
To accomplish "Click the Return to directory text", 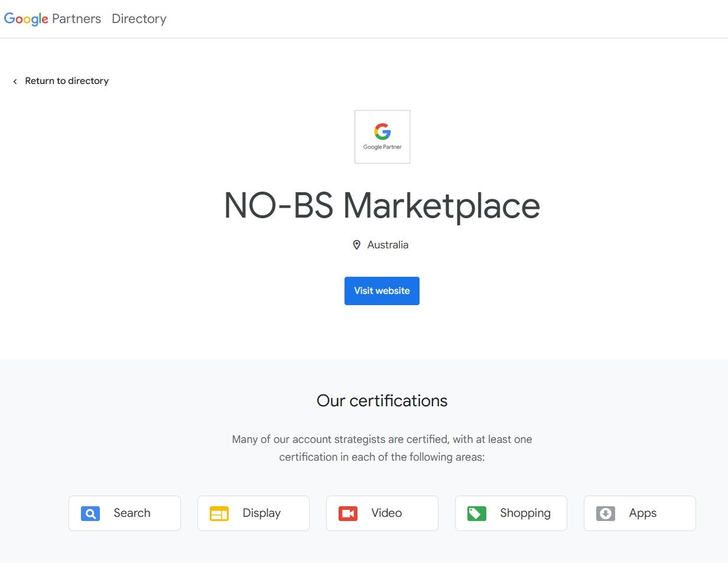I will pos(67,81).
